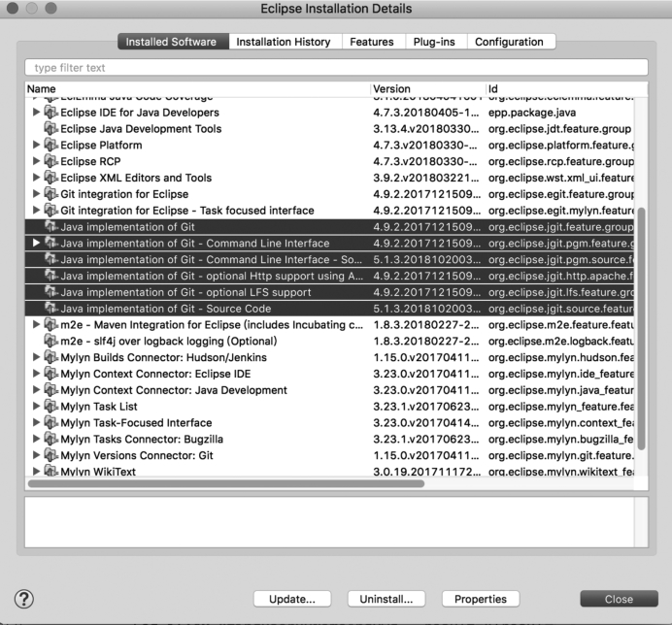Screen dimensions: 672x625
Task: Expand Eclipse IDE for Java Developers
Action: (x=37, y=112)
